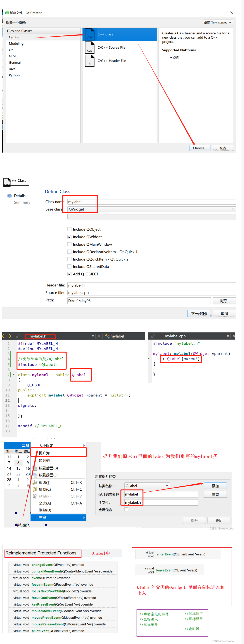Image resolution: width=244 pixels, height=644 pixels.
Task: Click the 重置 button
Action: (215, 495)
